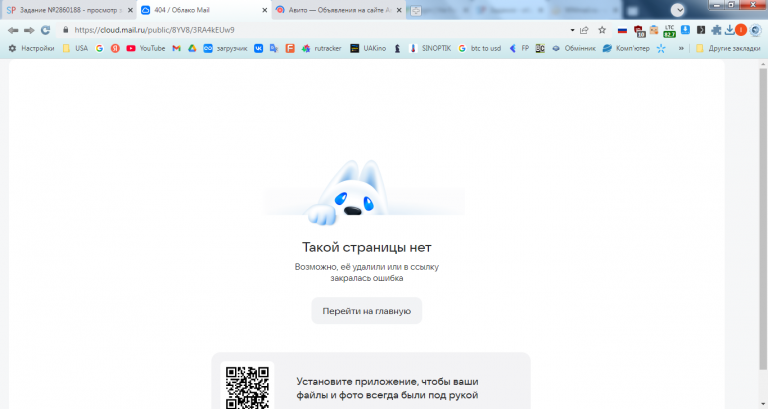Bookmark this page with the star icon

click(x=602, y=30)
